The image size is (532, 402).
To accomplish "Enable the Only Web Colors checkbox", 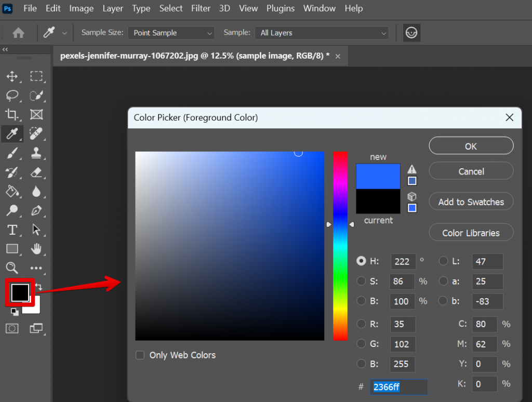I will coord(140,355).
